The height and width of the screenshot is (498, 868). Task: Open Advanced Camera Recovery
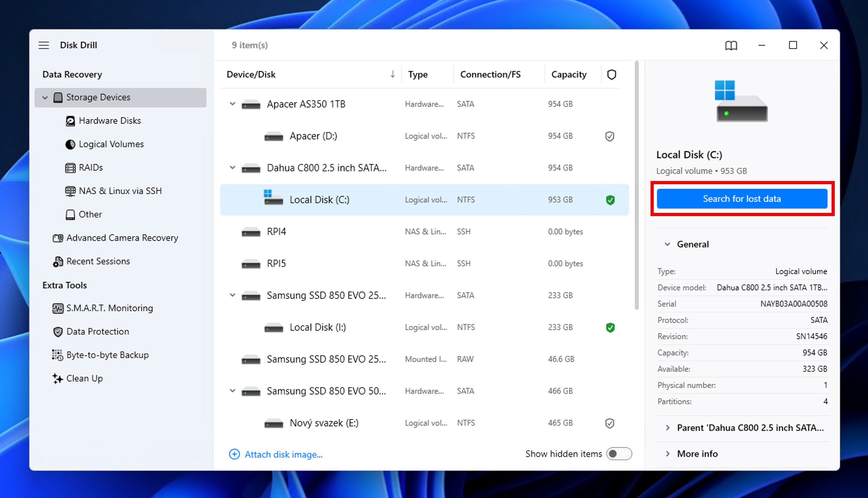[122, 237]
